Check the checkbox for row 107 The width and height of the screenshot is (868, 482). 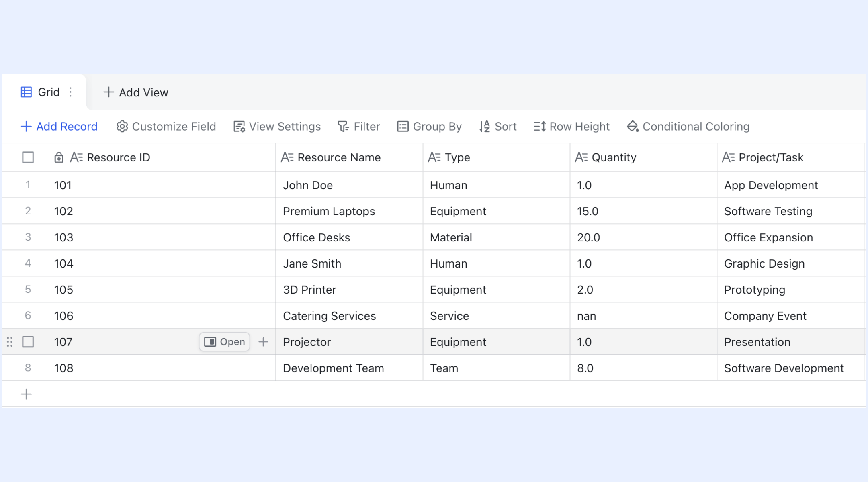pos(28,342)
